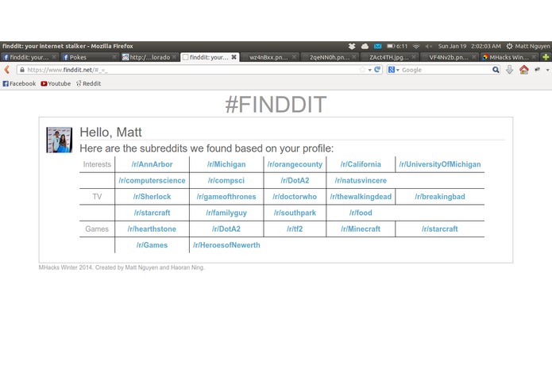The width and height of the screenshot is (552, 392).
Task: Expand the toolbar overflow arrow at far right
Action: tap(547, 70)
